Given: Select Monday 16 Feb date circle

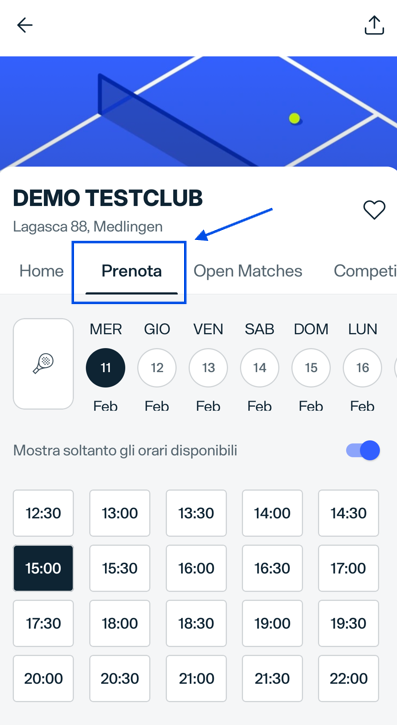Looking at the screenshot, I should (362, 368).
